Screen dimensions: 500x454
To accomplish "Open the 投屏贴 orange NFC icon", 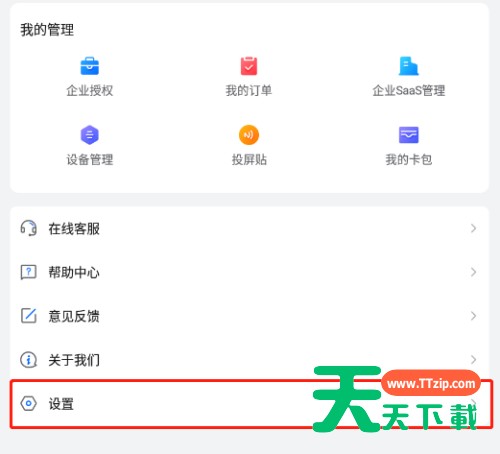I will [x=249, y=135].
